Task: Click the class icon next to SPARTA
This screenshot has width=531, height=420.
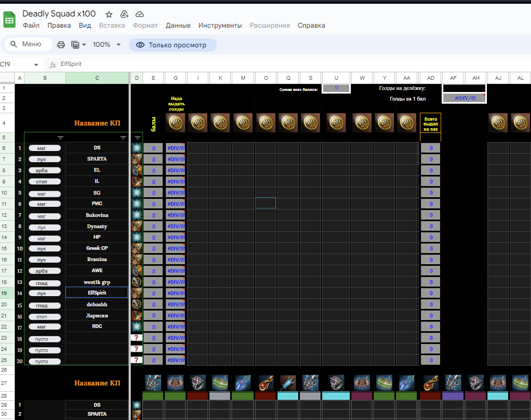Action: (137, 159)
